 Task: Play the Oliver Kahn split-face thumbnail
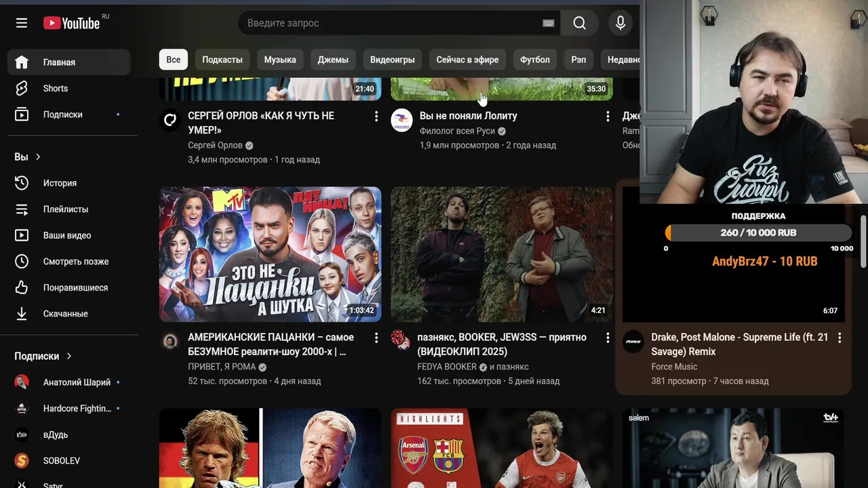271,448
